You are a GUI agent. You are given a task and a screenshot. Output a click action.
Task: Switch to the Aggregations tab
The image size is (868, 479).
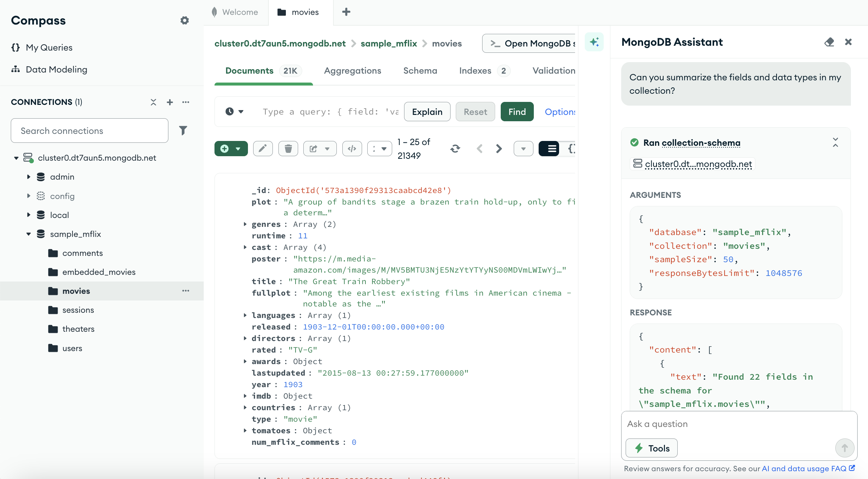pyautogui.click(x=352, y=71)
